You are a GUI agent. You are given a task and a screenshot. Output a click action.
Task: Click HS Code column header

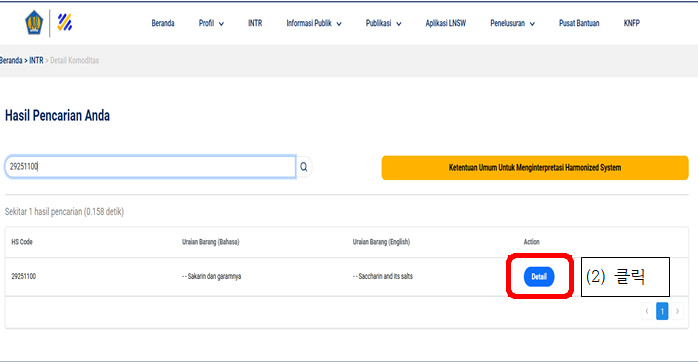point(22,242)
